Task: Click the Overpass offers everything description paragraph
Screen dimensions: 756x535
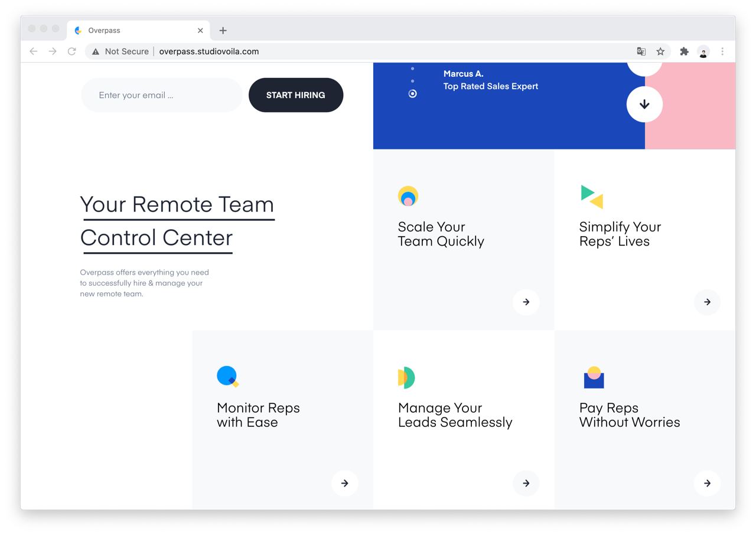Action: 145,283
